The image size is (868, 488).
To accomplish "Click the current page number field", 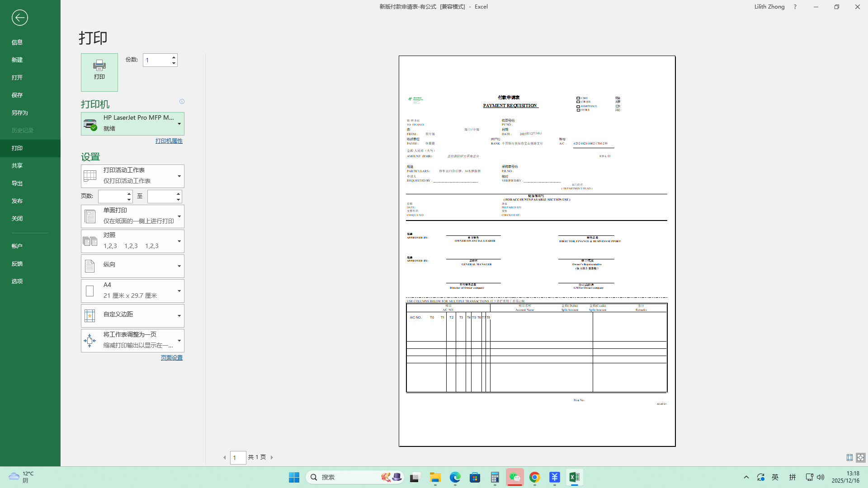I will tap(238, 458).
